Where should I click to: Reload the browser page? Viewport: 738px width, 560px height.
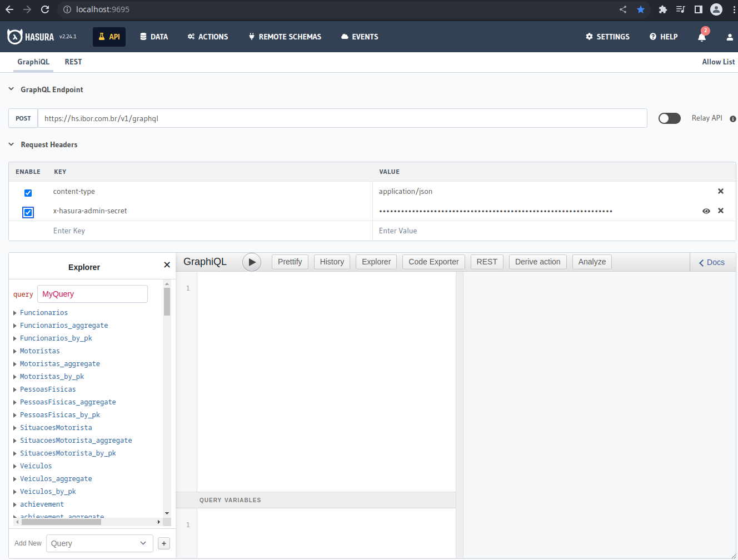point(45,9)
